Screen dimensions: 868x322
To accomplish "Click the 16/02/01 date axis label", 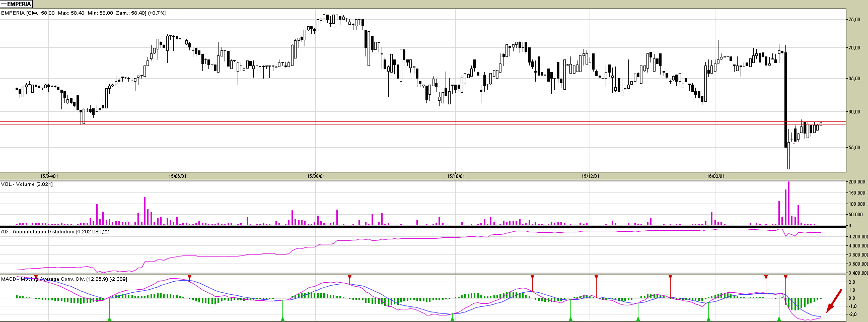I will (715, 176).
